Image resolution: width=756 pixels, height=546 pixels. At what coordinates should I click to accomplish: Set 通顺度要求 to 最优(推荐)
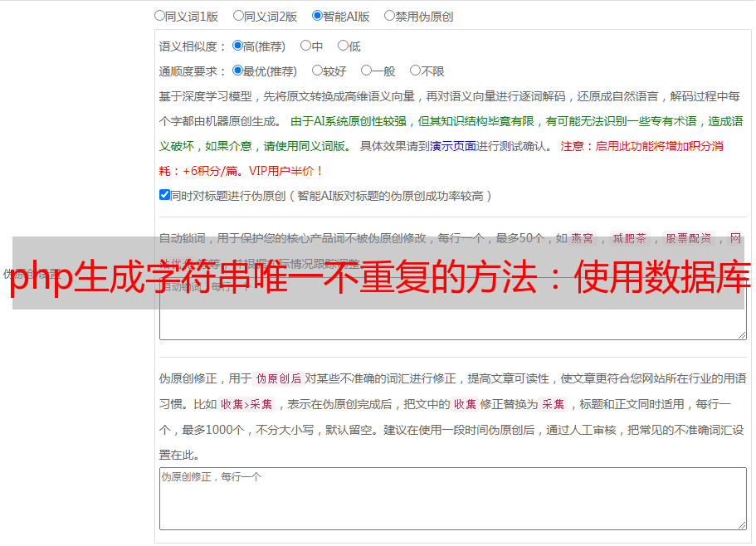pos(237,71)
